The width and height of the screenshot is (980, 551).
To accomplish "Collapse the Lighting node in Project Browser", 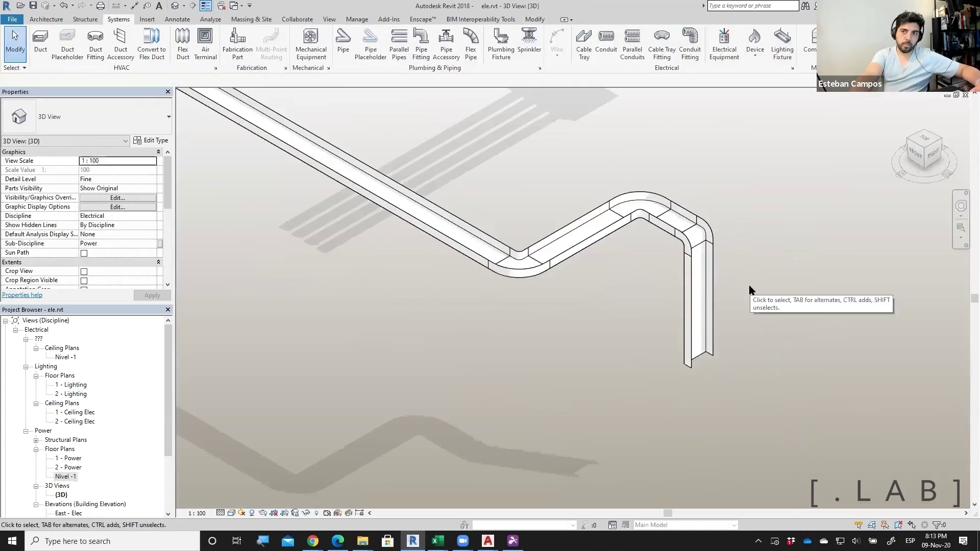I will (x=26, y=367).
